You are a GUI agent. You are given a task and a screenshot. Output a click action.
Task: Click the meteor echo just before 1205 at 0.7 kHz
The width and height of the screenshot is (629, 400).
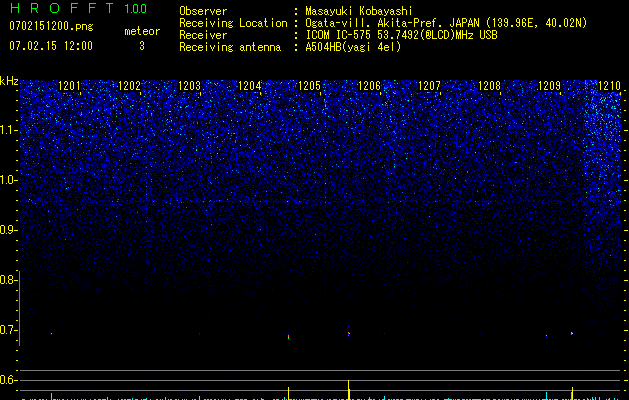click(288, 337)
